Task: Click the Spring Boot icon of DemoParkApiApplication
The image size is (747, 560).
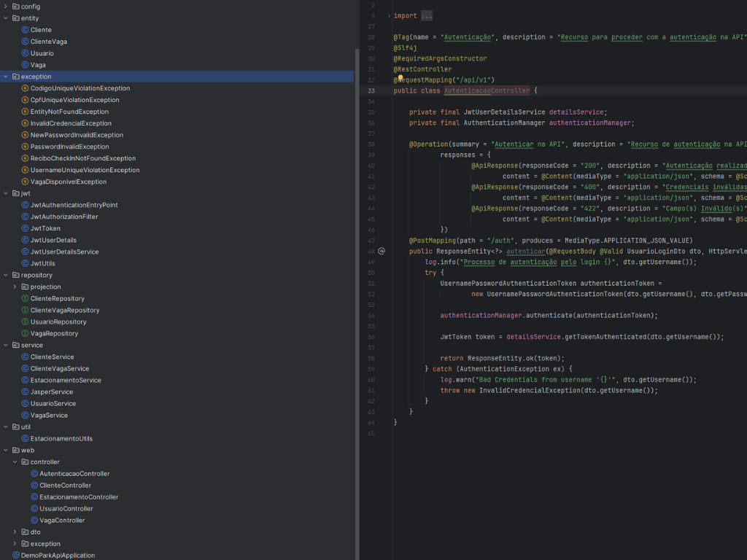Action: [16, 555]
